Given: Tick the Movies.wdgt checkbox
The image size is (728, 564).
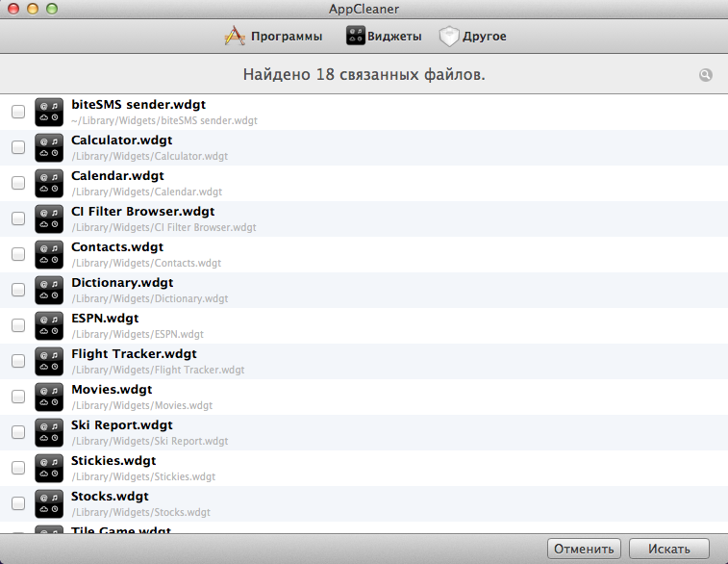Looking at the screenshot, I should coord(18,397).
